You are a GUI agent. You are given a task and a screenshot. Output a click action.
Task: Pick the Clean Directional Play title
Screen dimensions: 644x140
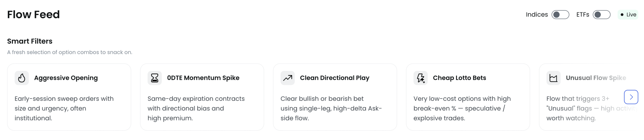[334, 78]
